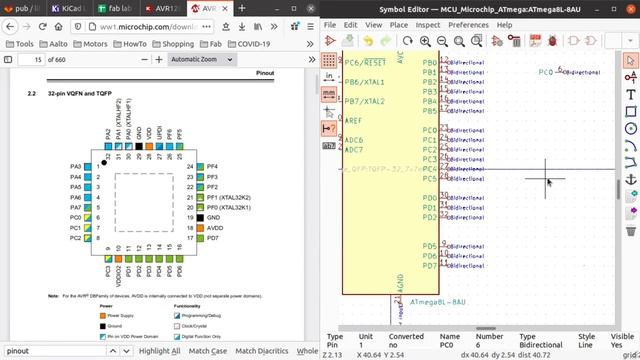Run the electrical rules bug checker
This screenshot has width=640, height=360.
(x=552, y=41)
